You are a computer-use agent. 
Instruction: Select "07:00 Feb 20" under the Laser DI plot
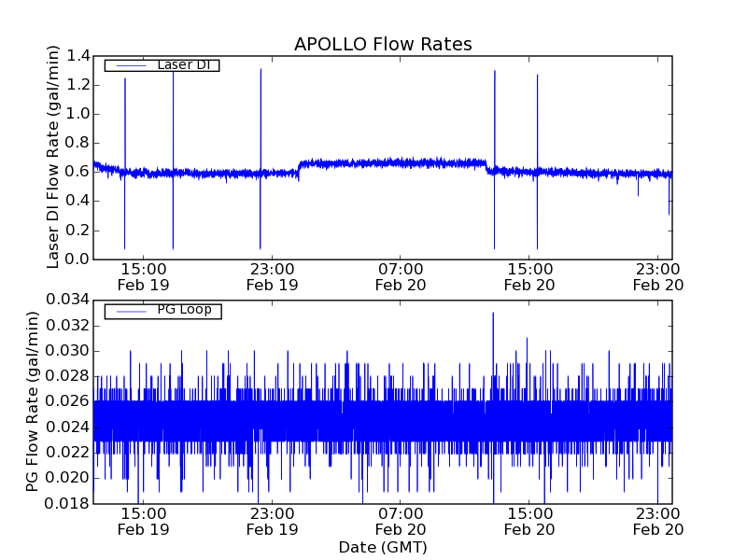click(401, 277)
